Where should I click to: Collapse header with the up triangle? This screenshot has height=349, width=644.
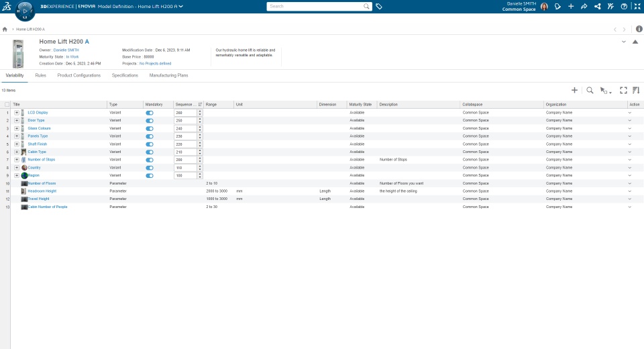(x=635, y=42)
